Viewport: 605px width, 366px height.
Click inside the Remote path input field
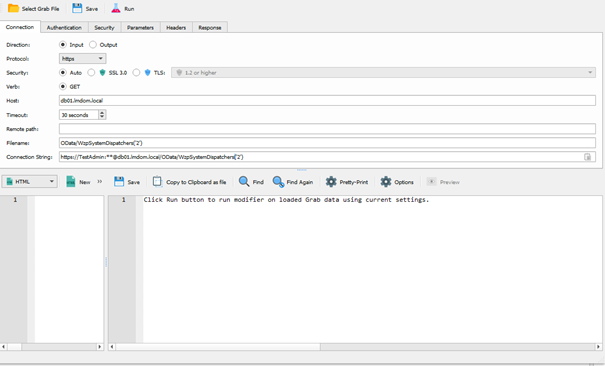pos(327,129)
